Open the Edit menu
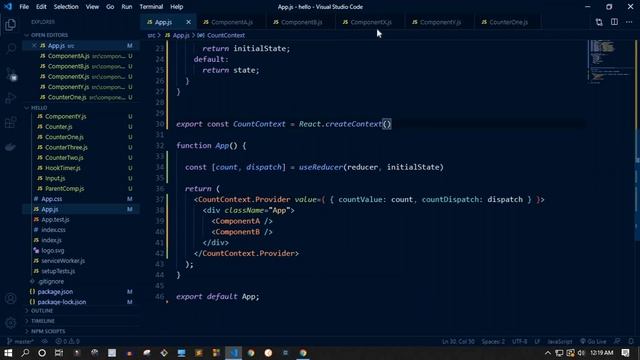The width and height of the screenshot is (640, 360). tap(41, 7)
